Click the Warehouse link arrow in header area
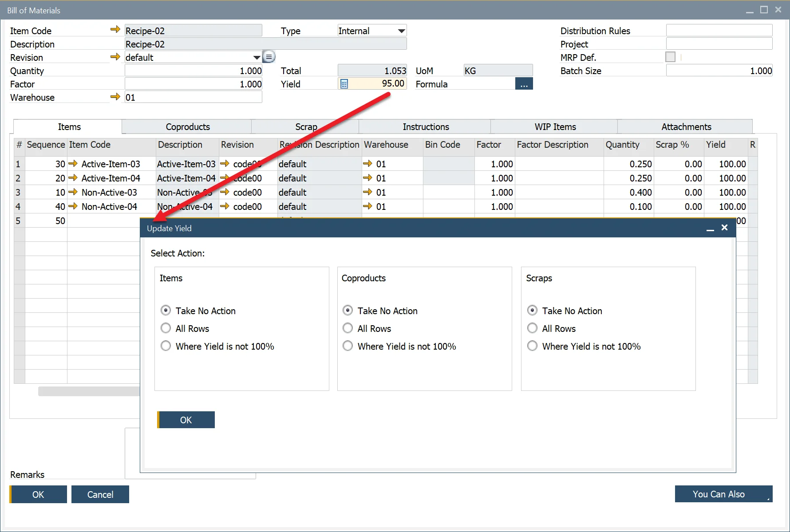 [x=115, y=97]
